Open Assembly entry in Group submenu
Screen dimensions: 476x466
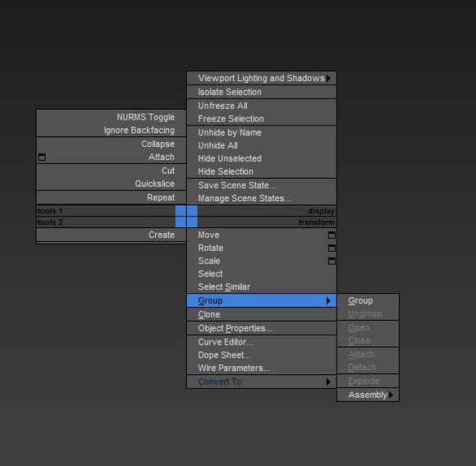(368, 395)
